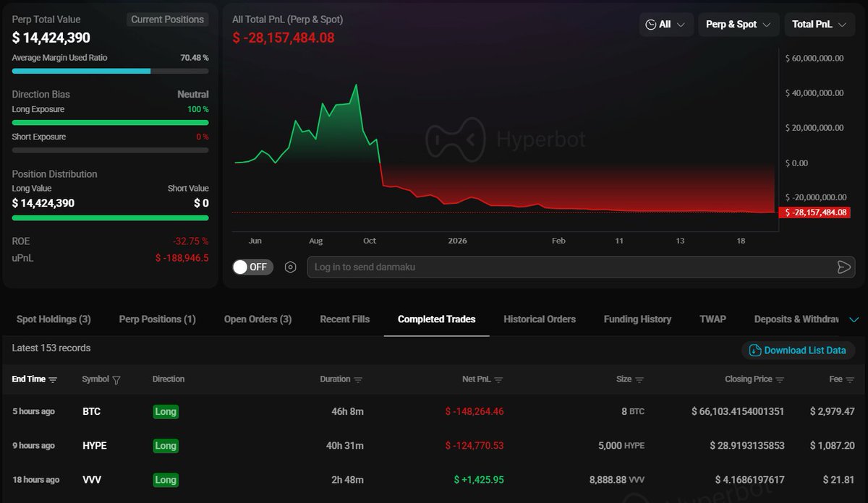This screenshot has height=503, width=868.
Task: Open the TWAP tab
Action: pos(712,319)
